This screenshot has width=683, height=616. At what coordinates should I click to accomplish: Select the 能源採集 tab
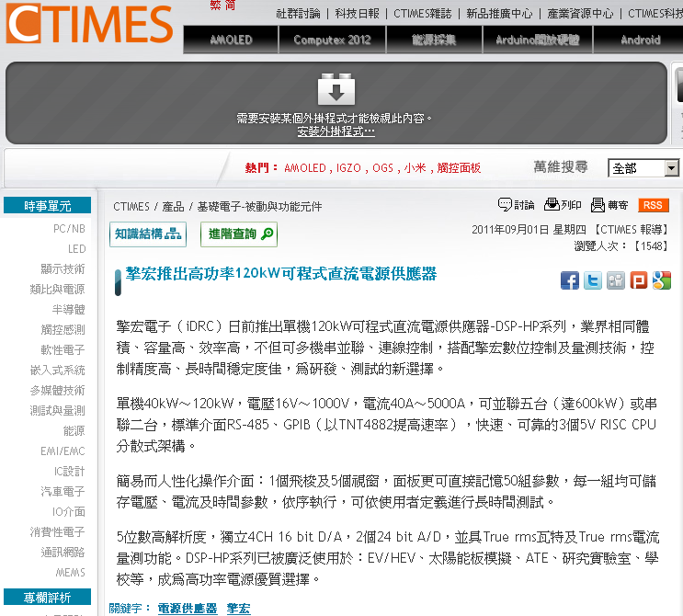tap(434, 40)
